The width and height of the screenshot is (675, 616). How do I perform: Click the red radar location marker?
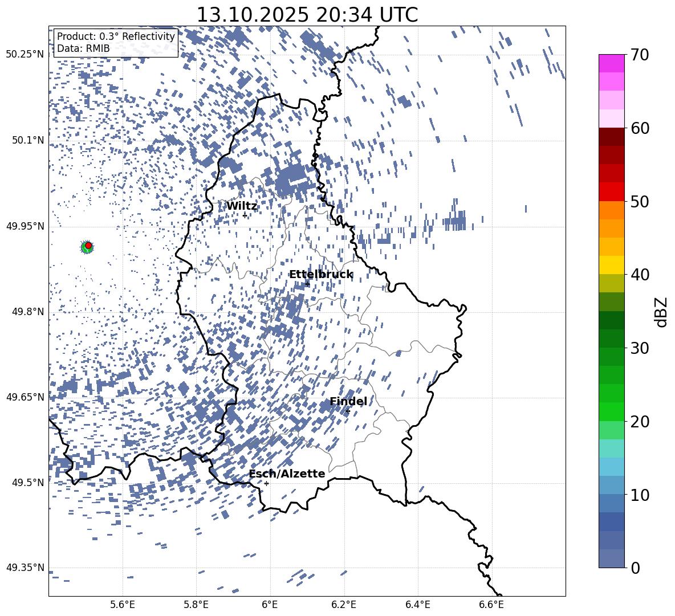88,245
